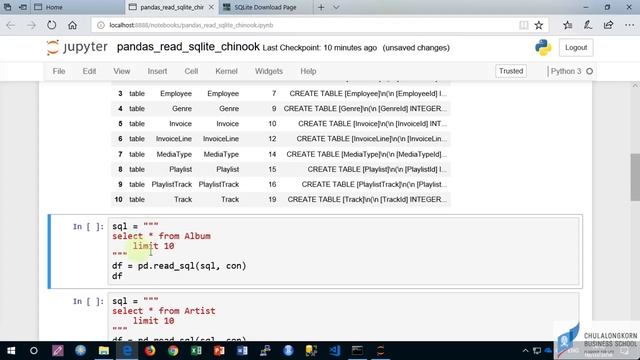Viewport: 640px width, 360px height.
Task: Click the Python 3 kernel name
Action: point(566,71)
